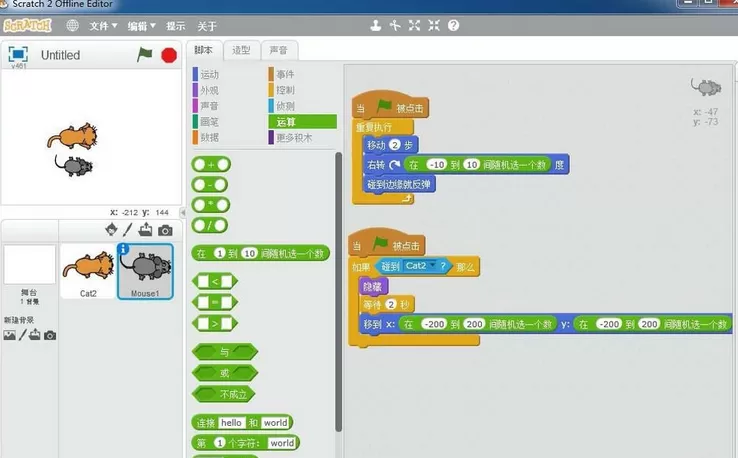Open Mouse1 sprite info button
738x458 pixels.
[123, 249]
